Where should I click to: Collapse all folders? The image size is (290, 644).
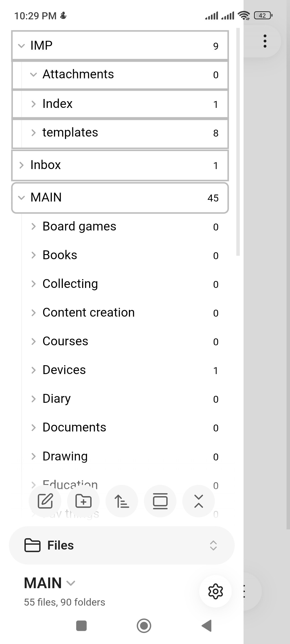click(198, 501)
